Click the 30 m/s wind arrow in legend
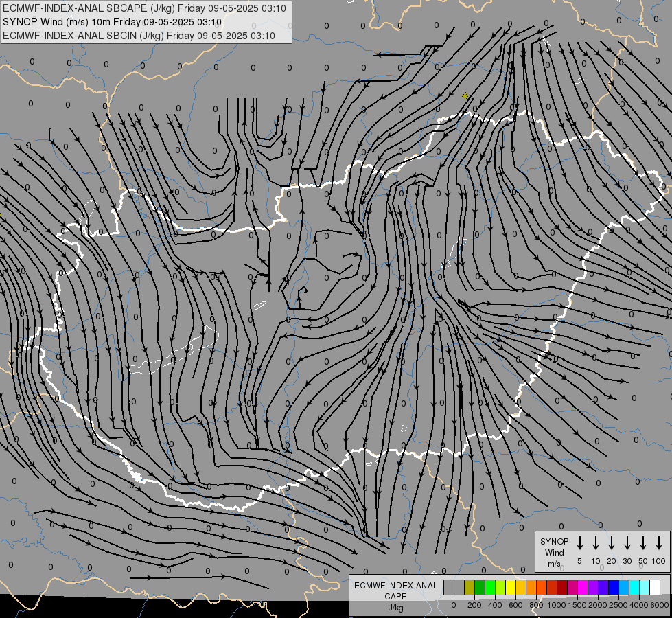Image resolution: width=672 pixels, height=618 pixels. coord(627,543)
